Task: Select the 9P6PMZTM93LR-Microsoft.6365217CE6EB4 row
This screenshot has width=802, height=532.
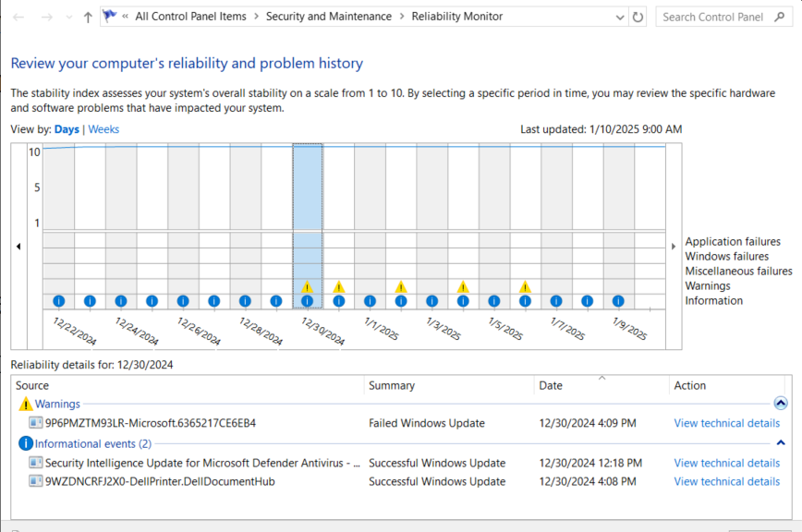Action: click(402, 423)
